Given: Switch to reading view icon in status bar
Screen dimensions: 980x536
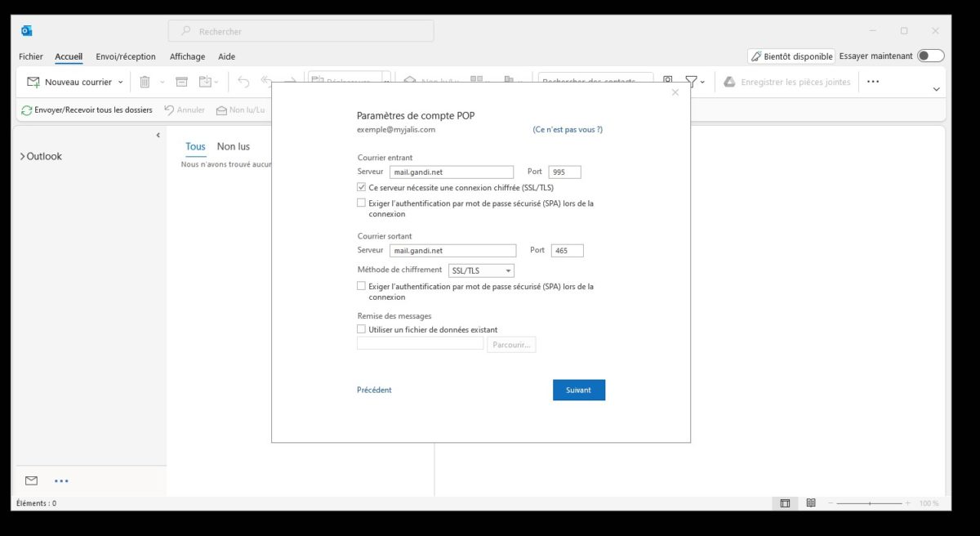Looking at the screenshot, I should [811, 503].
